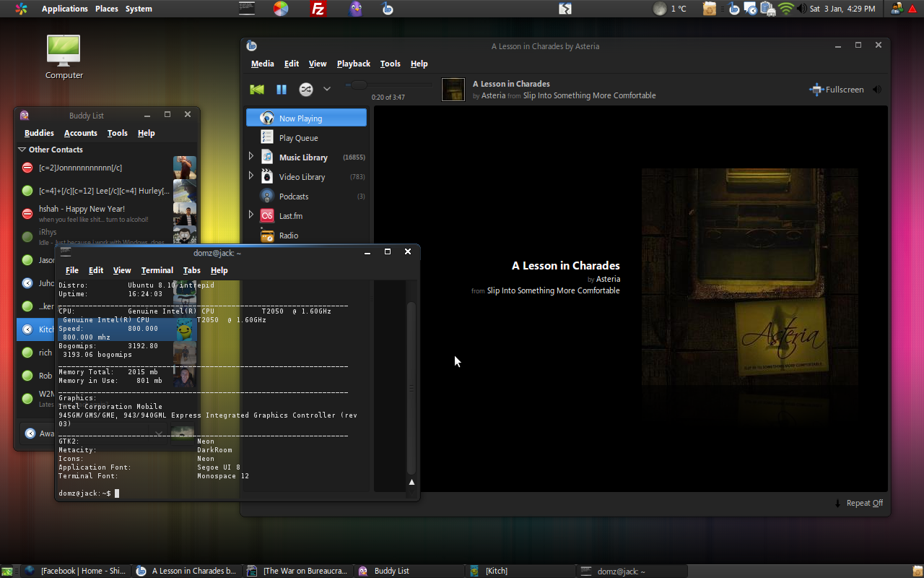Go to previous track in Banshee

[257, 90]
